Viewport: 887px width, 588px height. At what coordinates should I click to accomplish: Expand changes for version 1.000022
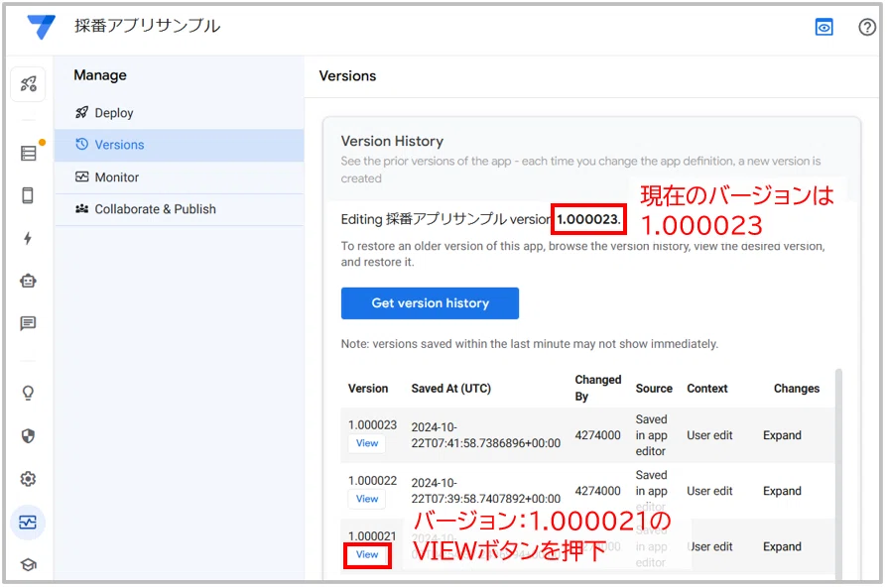[x=782, y=491]
